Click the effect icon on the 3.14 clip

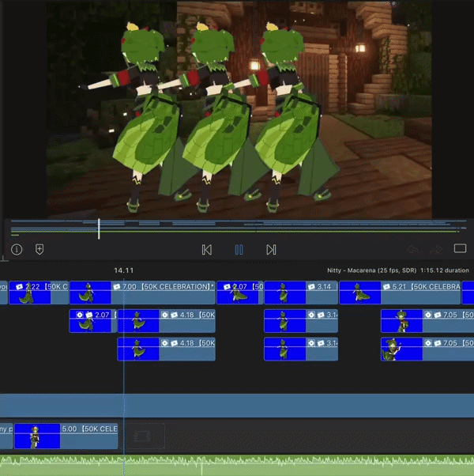click(311, 286)
